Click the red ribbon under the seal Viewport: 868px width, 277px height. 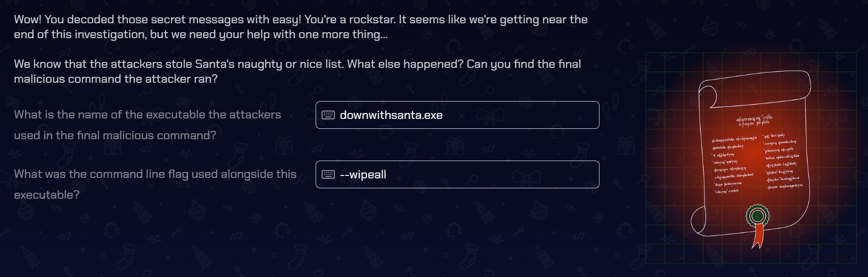coord(757,237)
